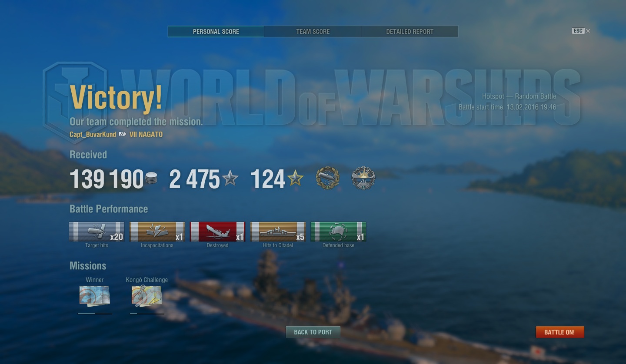Open the Kongō Challenge mission thumbnail
Image resolution: width=626 pixels, height=364 pixels.
click(x=147, y=296)
